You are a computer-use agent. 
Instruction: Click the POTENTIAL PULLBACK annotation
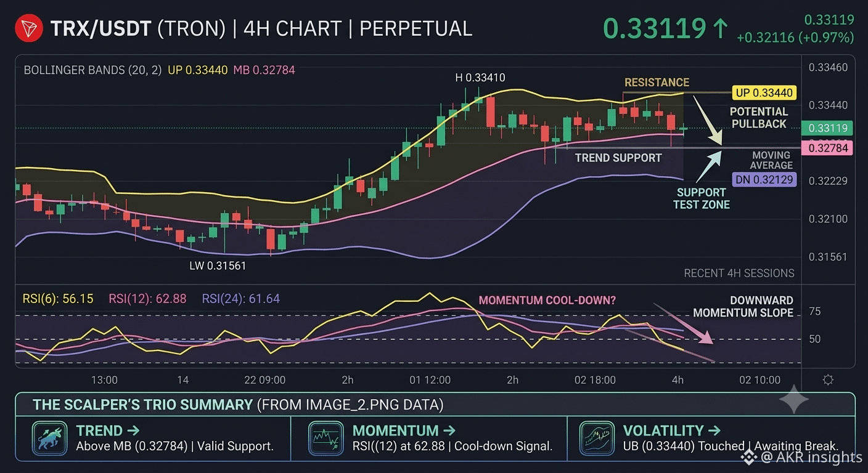759,118
